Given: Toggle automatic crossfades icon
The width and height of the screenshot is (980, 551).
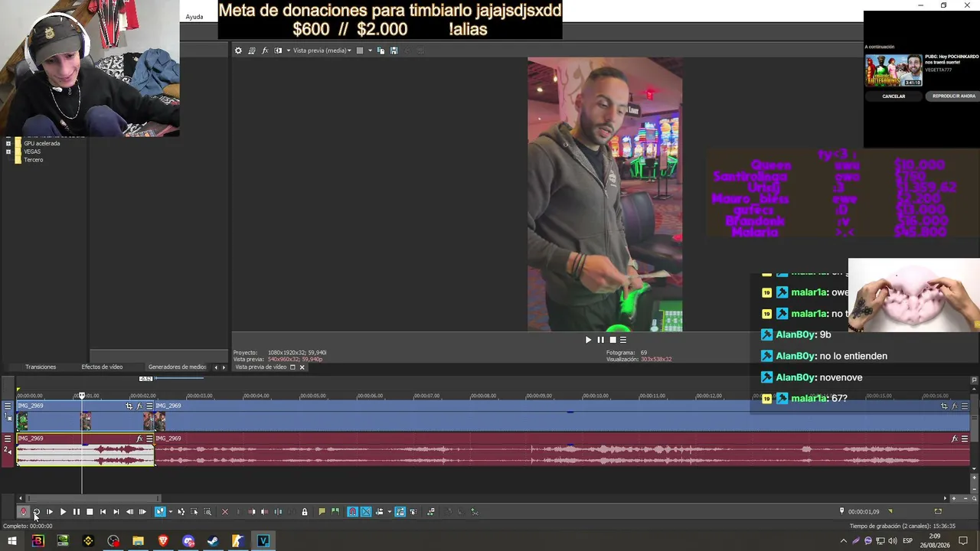Looking at the screenshot, I should click(x=366, y=512).
